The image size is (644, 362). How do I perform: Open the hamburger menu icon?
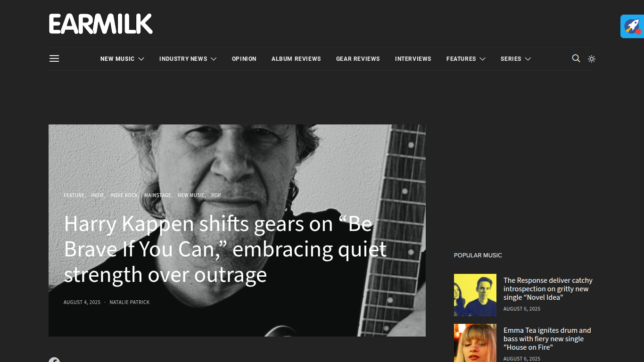click(54, 58)
